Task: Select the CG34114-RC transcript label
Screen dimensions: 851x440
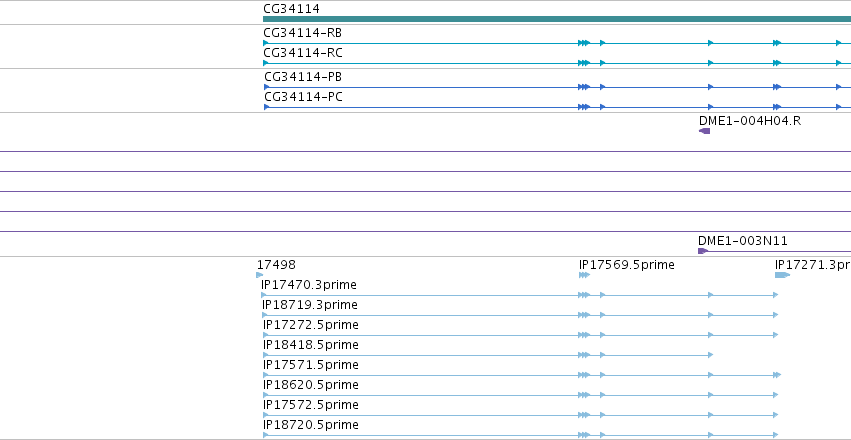Action: coord(303,53)
